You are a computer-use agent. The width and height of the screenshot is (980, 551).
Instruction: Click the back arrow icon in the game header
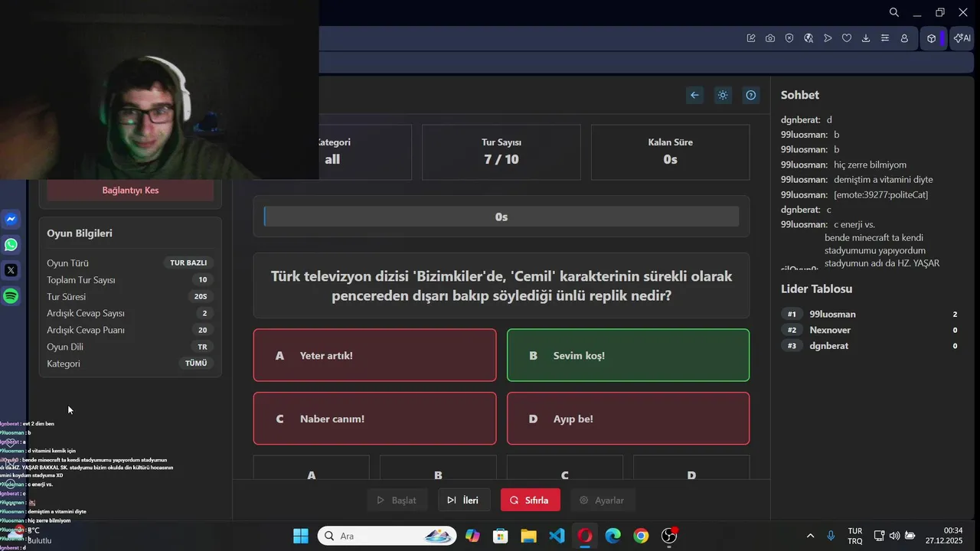click(x=694, y=95)
